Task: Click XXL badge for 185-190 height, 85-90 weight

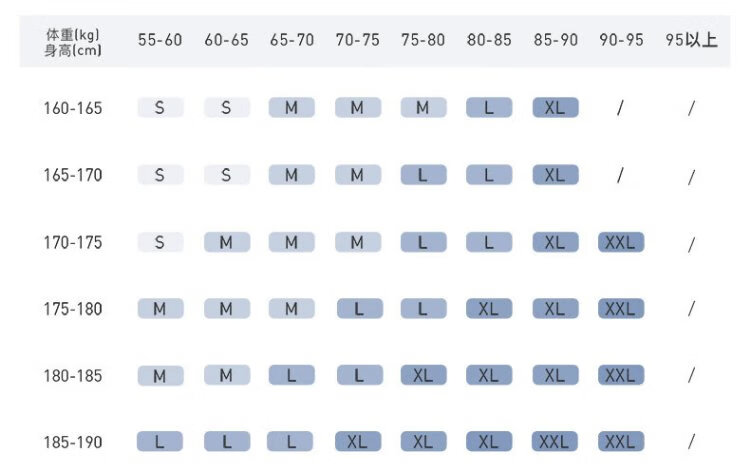Action: coord(555,442)
